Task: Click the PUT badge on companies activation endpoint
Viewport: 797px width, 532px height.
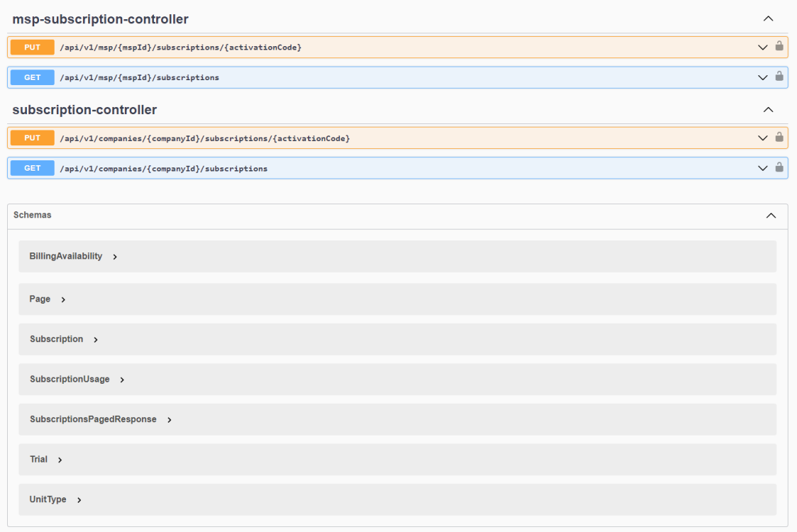Action: (31, 138)
